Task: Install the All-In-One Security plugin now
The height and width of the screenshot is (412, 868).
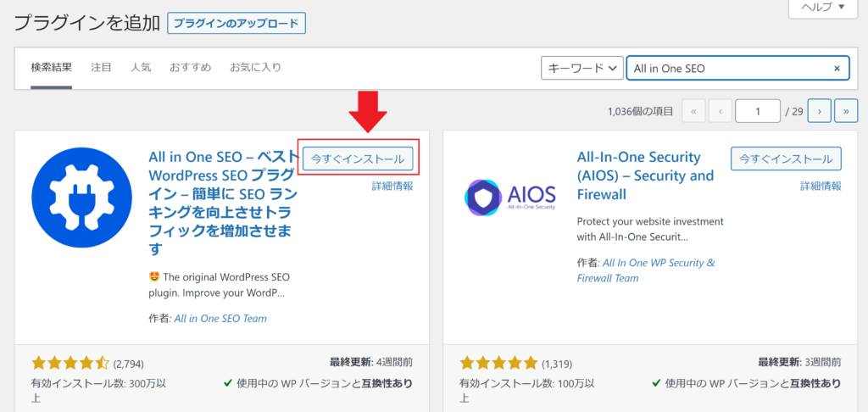Action: (x=786, y=159)
